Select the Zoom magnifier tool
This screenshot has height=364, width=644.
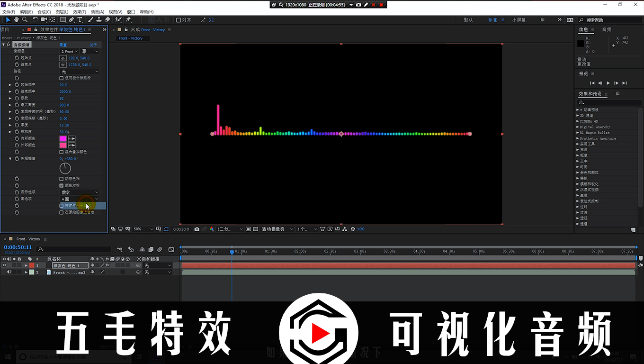point(25,20)
